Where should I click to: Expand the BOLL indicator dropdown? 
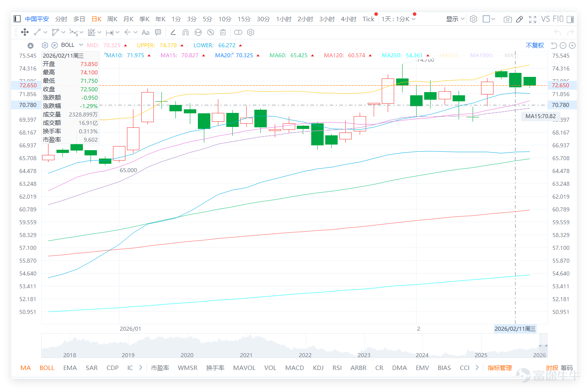81,45
